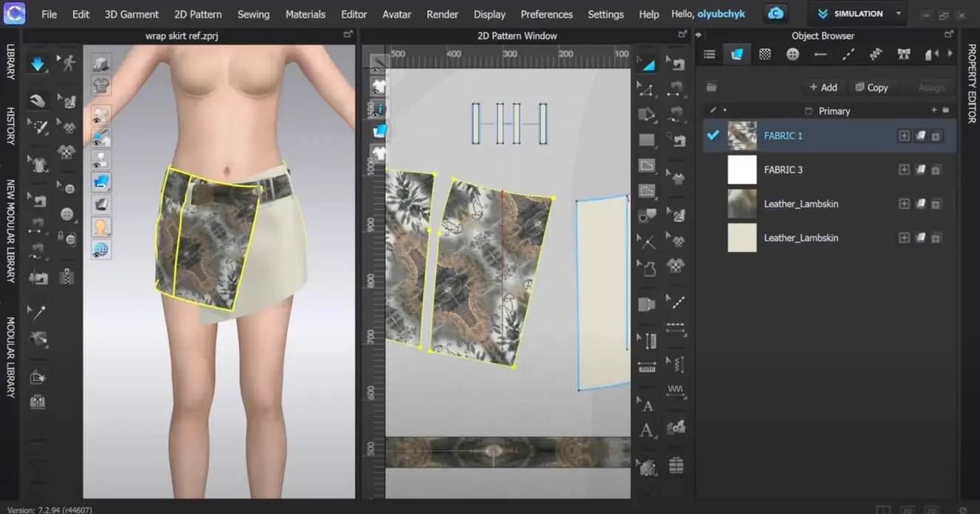Click the white FABRIC 3 swatch
Image resolution: width=980 pixels, height=514 pixels.
742,170
